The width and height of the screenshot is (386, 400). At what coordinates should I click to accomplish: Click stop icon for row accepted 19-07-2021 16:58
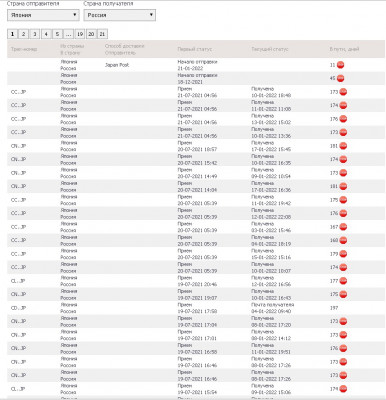click(x=343, y=348)
